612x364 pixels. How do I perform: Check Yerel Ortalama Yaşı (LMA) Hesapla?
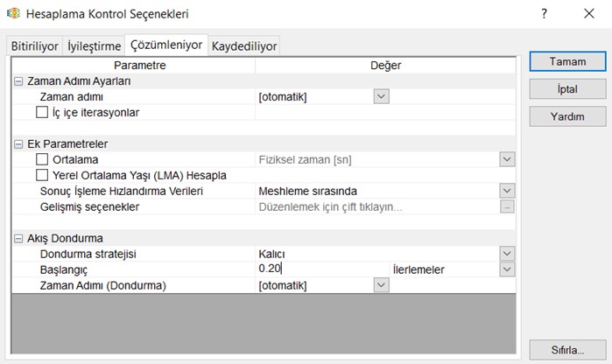click(42, 175)
